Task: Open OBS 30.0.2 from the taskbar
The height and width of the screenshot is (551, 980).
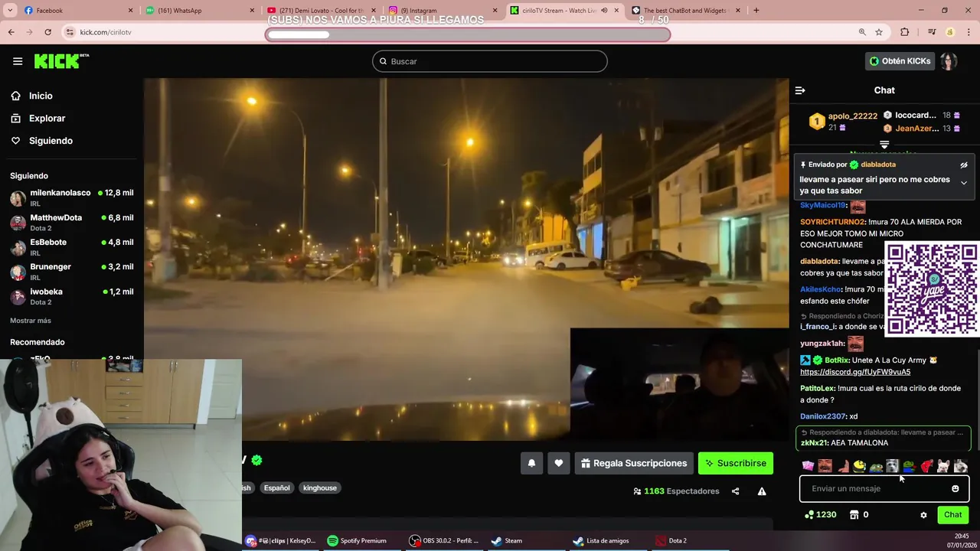Action: pyautogui.click(x=444, y=540)
